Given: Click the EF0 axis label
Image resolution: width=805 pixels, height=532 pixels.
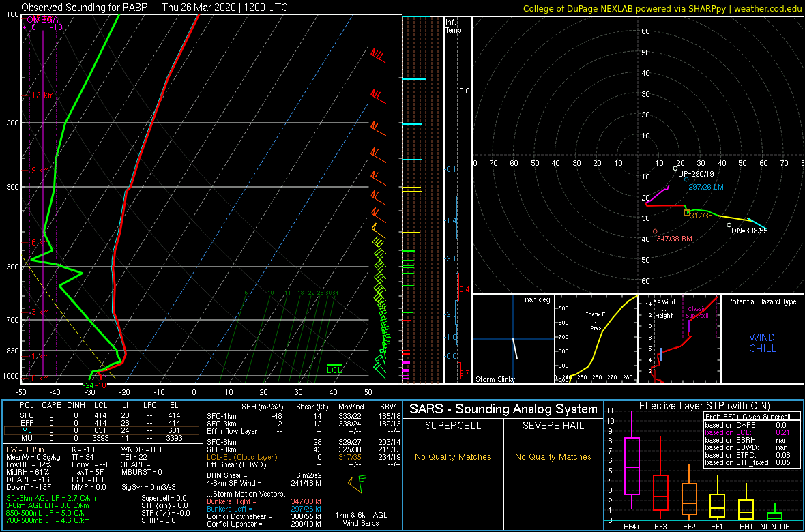Looking at the screenshot, I should (746, 527).
